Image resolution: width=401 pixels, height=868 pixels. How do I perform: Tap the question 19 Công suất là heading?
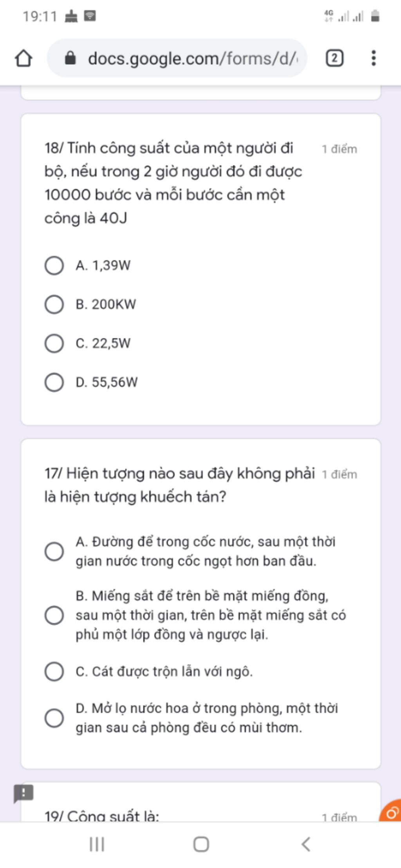(x=102, y=816)
